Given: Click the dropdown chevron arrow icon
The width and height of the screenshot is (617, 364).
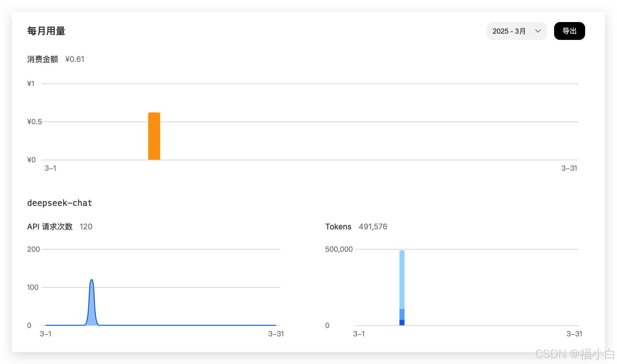Looking at the screenshot, I should tap(538, 31).
